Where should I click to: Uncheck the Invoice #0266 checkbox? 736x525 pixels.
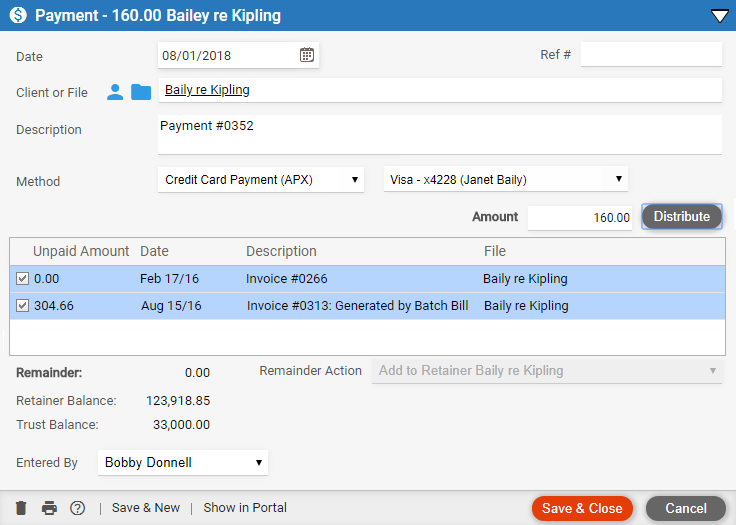(x=22, y=279)
